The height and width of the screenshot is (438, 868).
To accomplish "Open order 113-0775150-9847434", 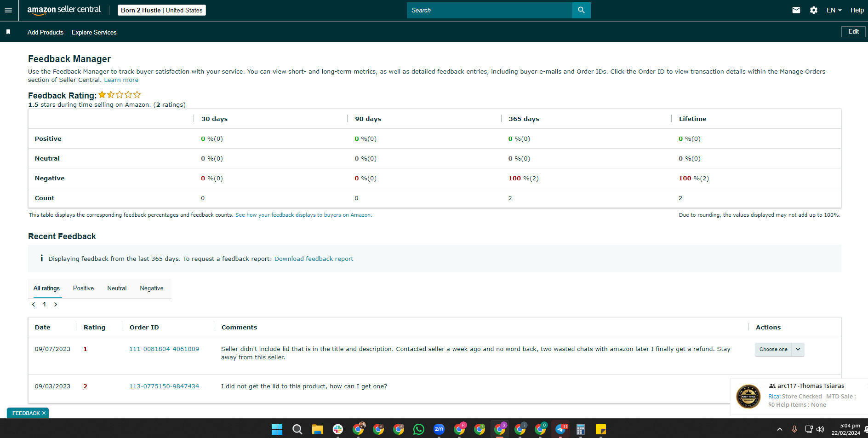I will tap(164, 386).
